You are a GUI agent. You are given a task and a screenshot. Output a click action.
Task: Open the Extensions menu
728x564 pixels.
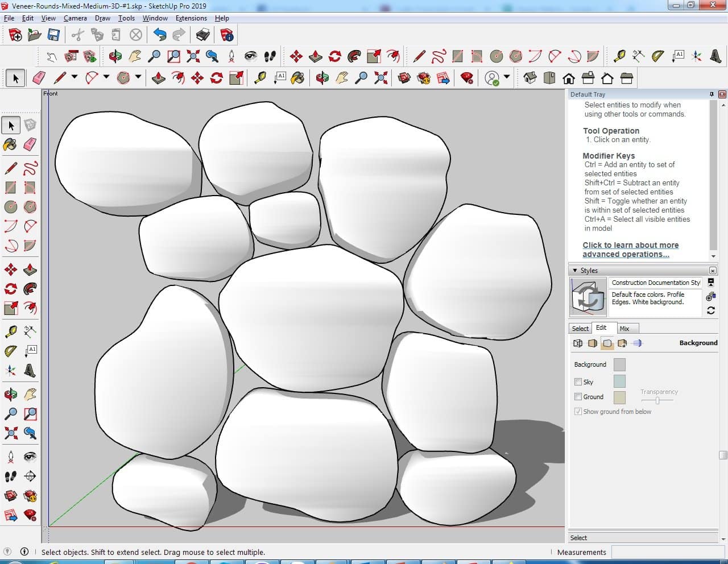pos(191,18)
